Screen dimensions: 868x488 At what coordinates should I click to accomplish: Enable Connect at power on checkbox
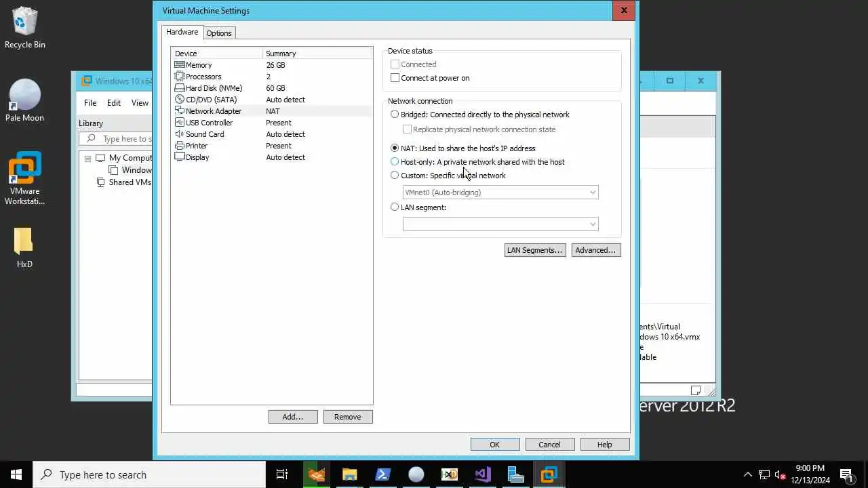point(395,78)
